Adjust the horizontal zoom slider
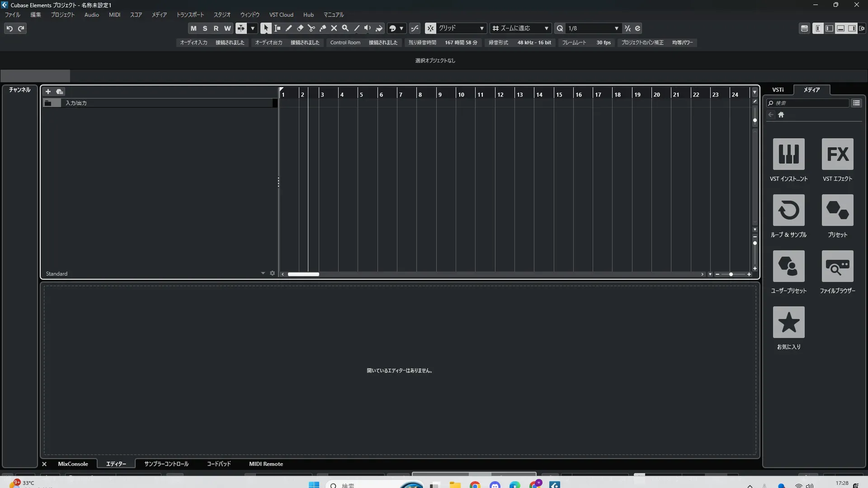The image size is (868, 488). (731, 274)
